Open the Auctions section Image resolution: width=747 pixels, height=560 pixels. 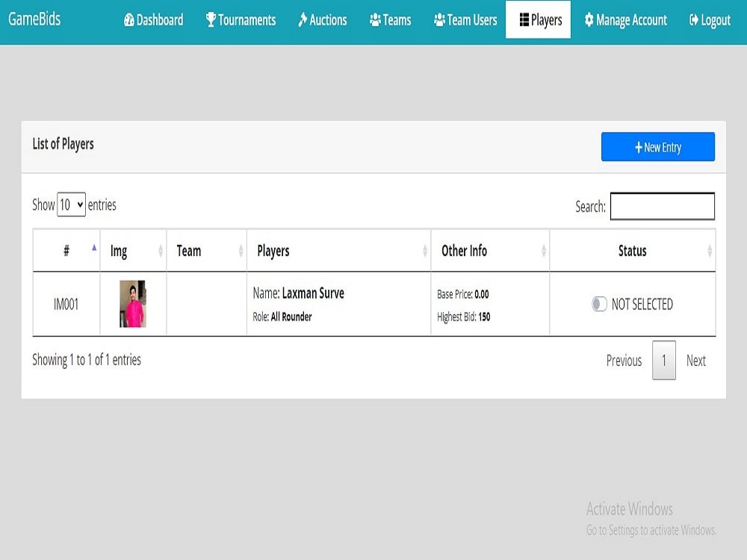pyautogui.click(x=323, y=20)
